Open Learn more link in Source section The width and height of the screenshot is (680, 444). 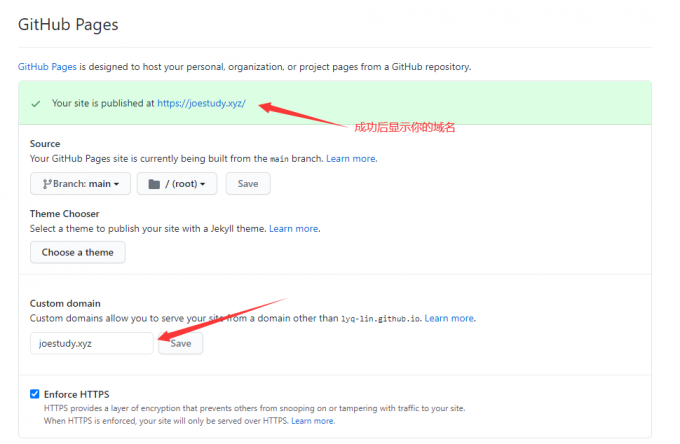tap(351, 159)
